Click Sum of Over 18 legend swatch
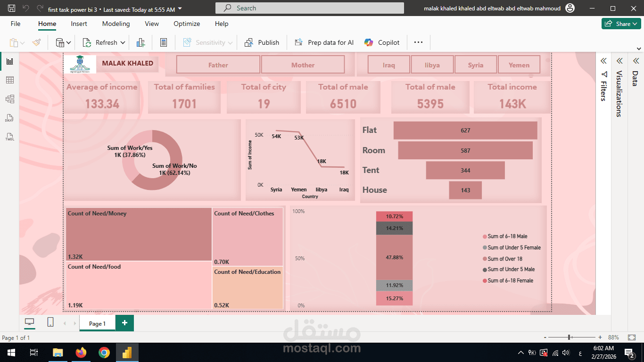 (x=485, y=259)
